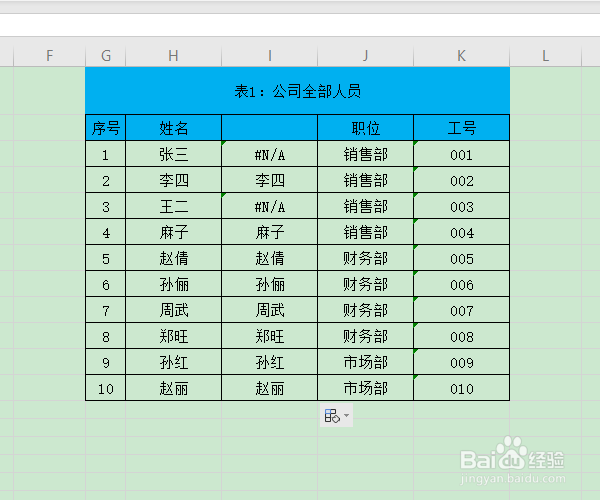Select column I header
The image size is (600, 500).
tap(270, 56)
